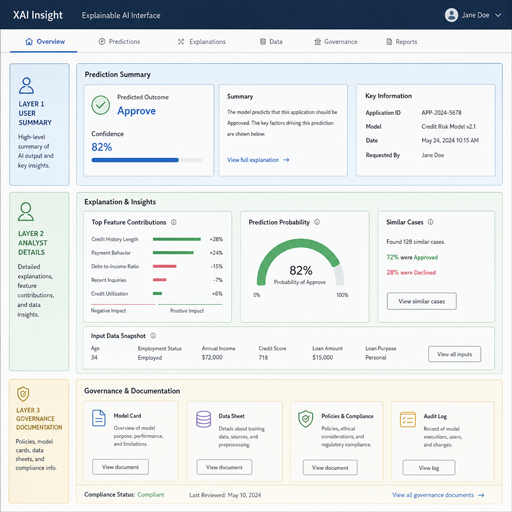Click the Credit Score value 718
The height and width of the screenshot is (512, 512).
263,358
